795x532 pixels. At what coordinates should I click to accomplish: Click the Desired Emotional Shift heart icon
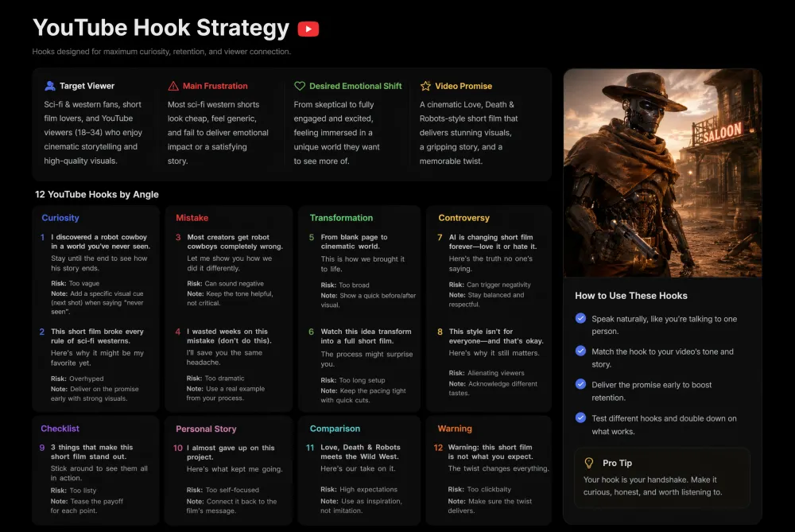pyautogui.click(x=300, y=86)
